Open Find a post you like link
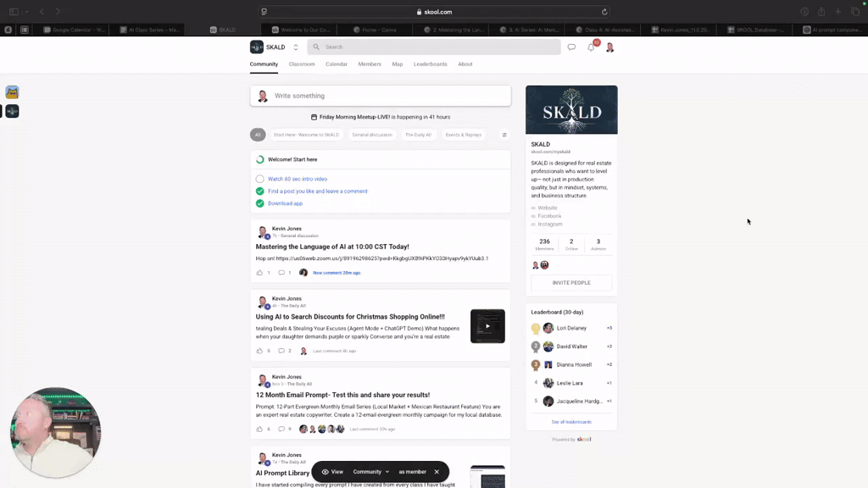The image size is (868, 488). [x=318, y=191]
